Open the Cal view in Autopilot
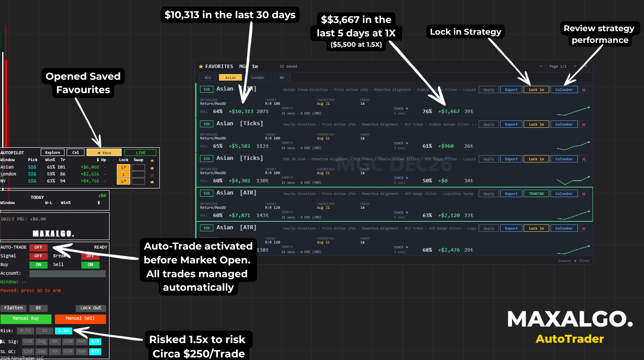This screenshot has width=644, height=360. point(76,152)
